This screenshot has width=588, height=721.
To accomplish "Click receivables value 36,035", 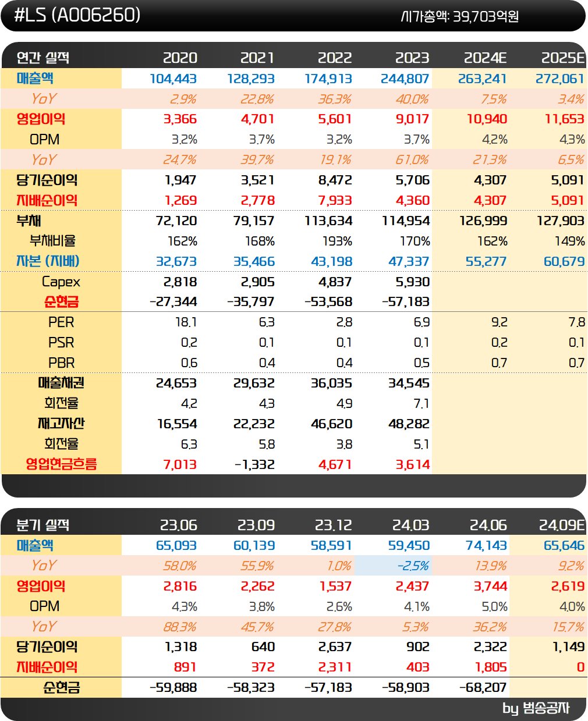I will point(331,383).
